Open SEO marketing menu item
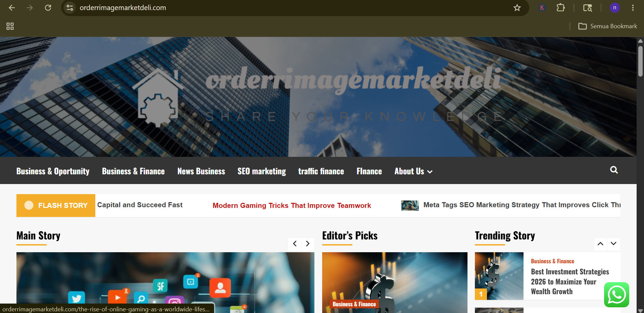The height and width of the screenshot is (313, 644). coord(262,171)
